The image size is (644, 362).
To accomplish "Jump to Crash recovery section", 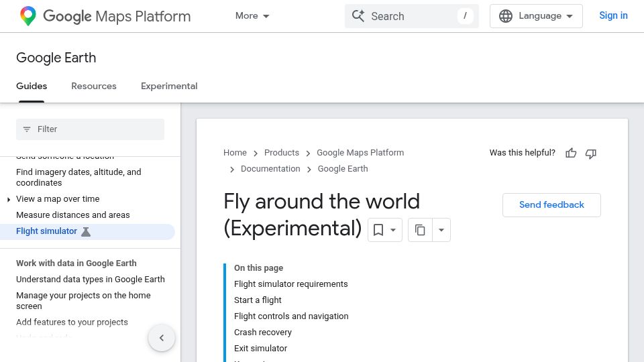I will 263,332.
